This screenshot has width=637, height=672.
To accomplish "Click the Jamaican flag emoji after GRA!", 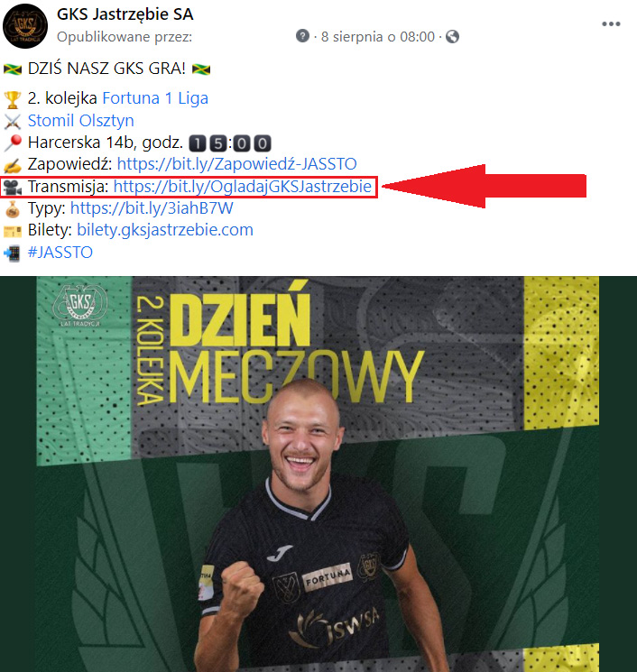I will pyautogui.click(x=201, y=69).
